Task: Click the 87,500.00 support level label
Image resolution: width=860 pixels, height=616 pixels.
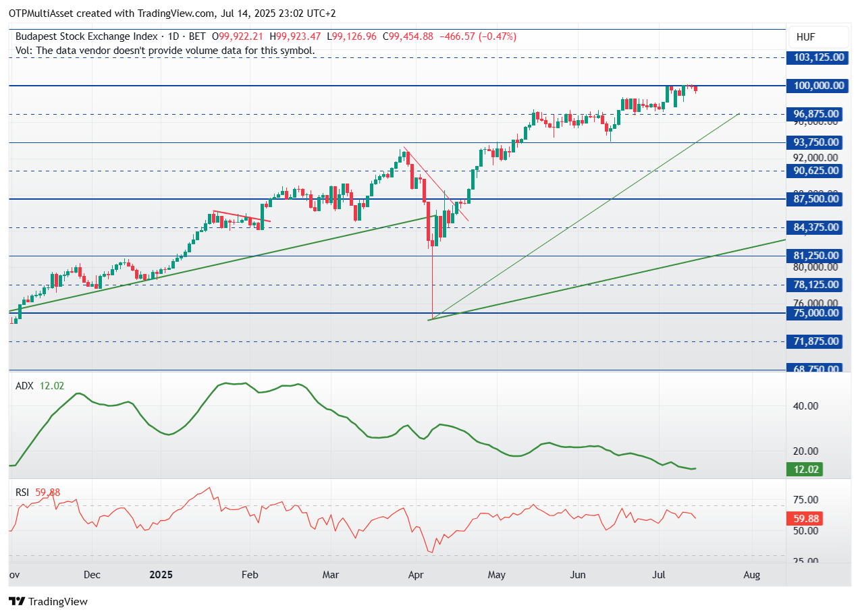Action: pos(816,199)
